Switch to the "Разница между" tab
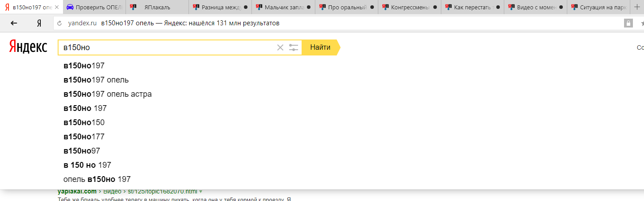The image size is (644, 201). (220, 7)
